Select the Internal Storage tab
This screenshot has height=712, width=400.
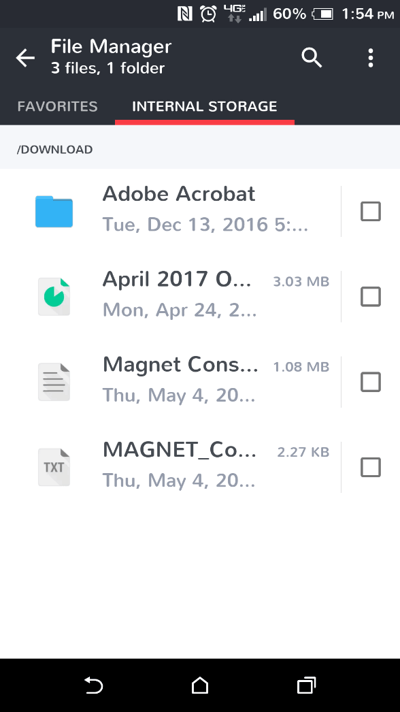(205, 106)
